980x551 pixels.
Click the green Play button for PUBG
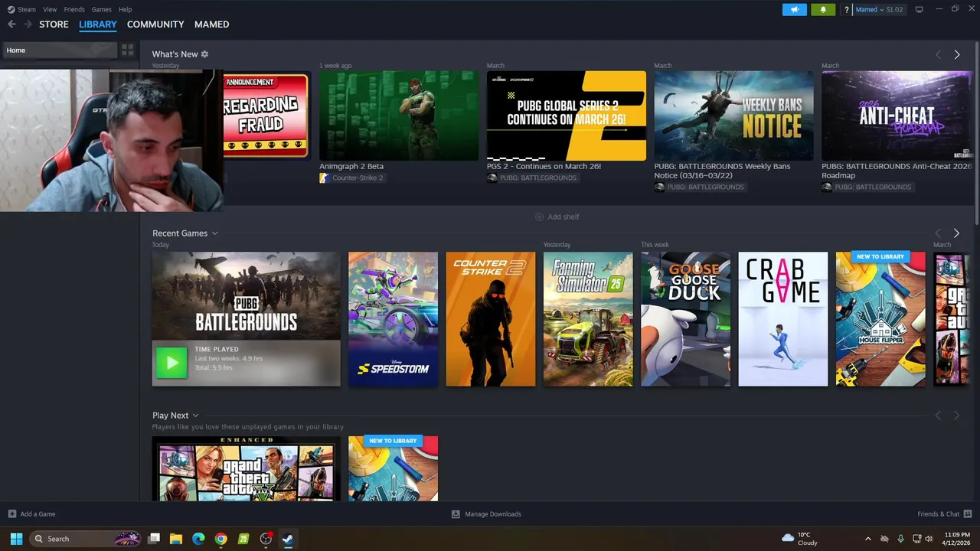point(171,363)
